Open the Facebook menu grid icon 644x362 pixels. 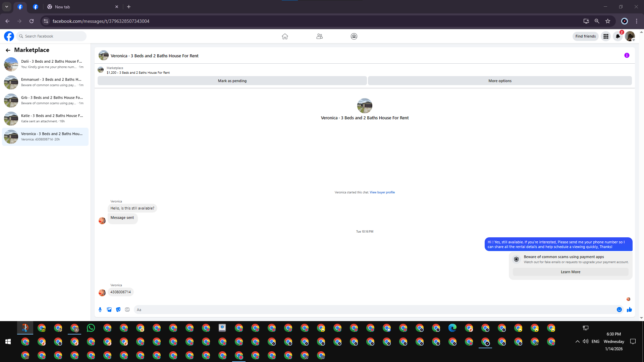click(x=606, y=36)
